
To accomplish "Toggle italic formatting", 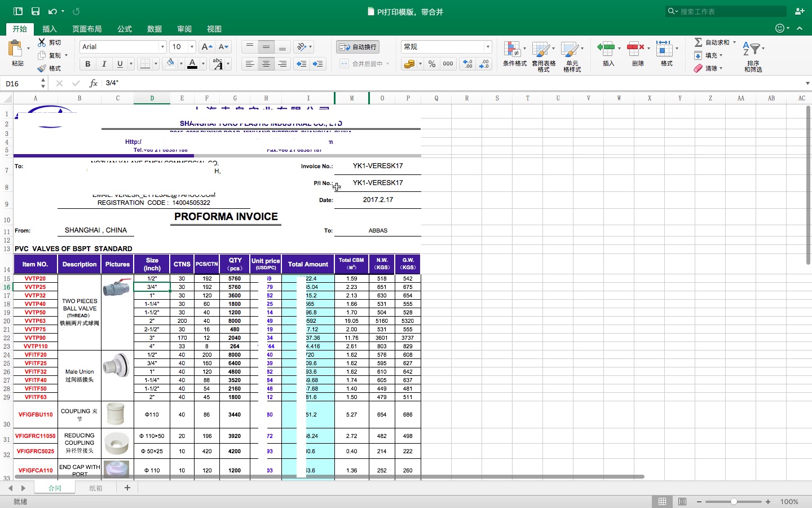I will pyautogui.click(x=104, y=64).
